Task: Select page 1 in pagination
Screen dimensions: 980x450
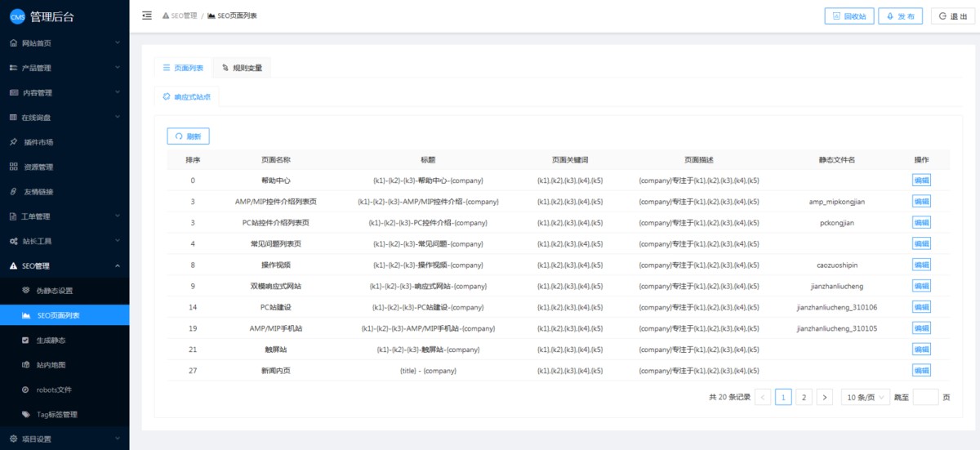Action: point(783,397)
